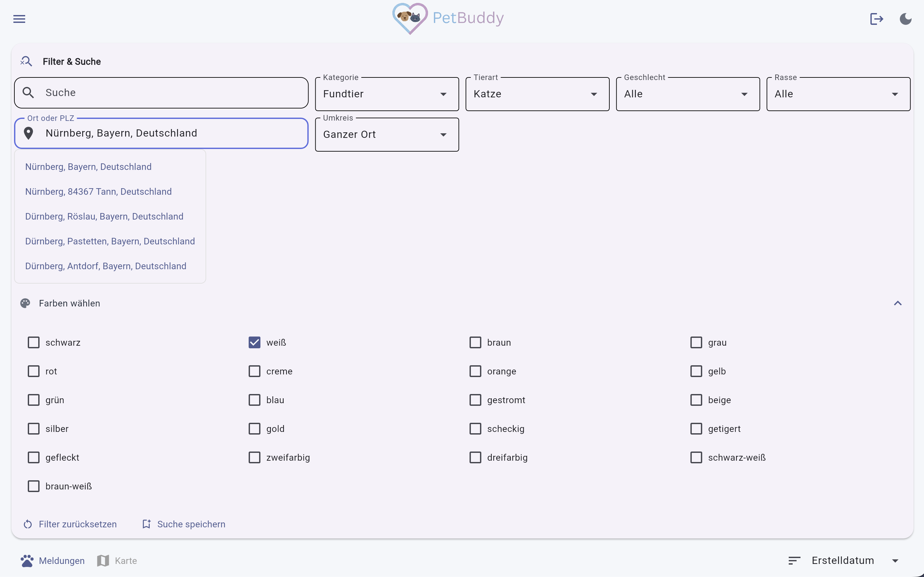The height and width of the screenshot is (577, 924).
Task: Click Filter zurücksetzen button
Action: click(x=70, y=524)
